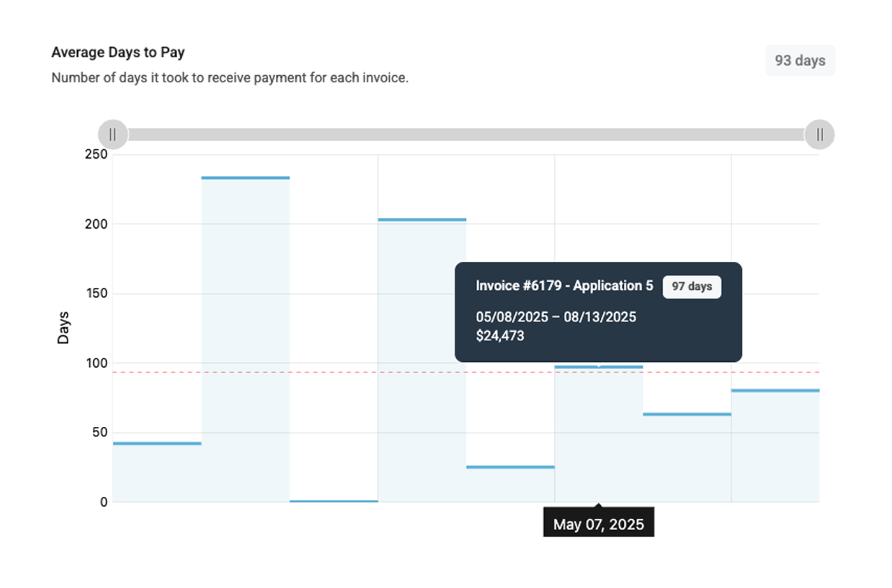The image size is (892, 588).
Task: Click the $24,473 amount in tooltip
Action: click(500, 336)
